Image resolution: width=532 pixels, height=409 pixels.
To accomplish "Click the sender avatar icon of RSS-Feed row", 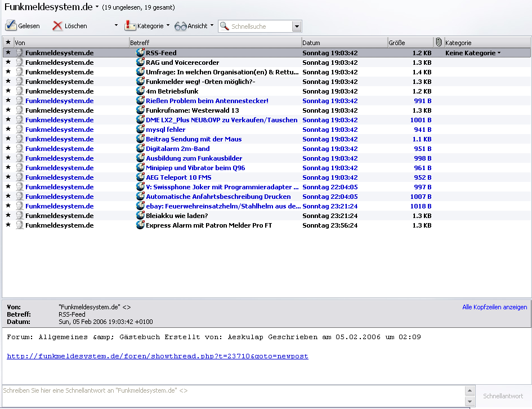I will [19, 53].
